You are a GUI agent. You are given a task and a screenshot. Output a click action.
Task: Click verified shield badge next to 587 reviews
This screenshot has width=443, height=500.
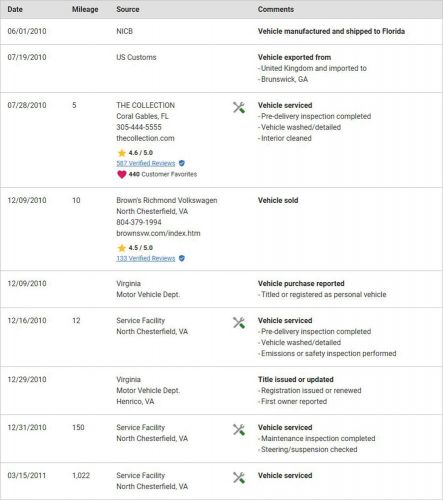(x=182, y=163)
